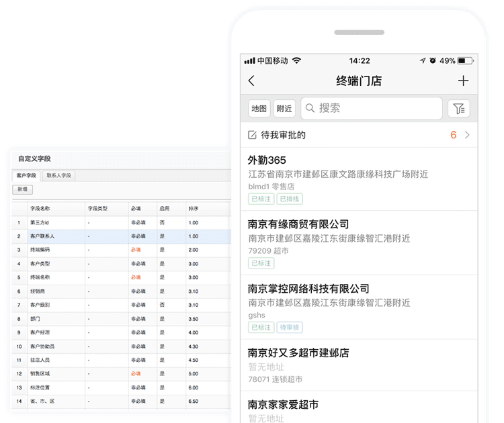The width and height of the screenshot is (504, 423).
Task: Tap the pending approval edit icon
Action: (x=253, y=135)
